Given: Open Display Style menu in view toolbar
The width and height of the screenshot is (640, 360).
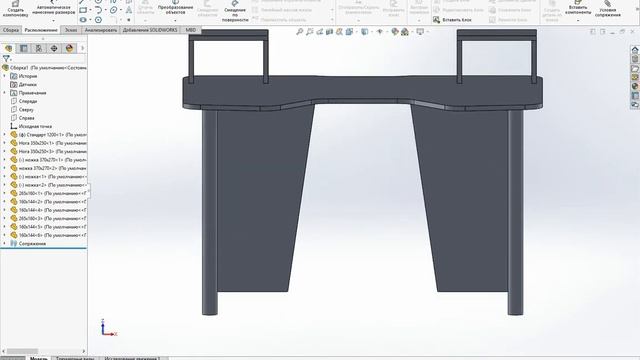Looking at the screenshot, I should click(364, 31).
